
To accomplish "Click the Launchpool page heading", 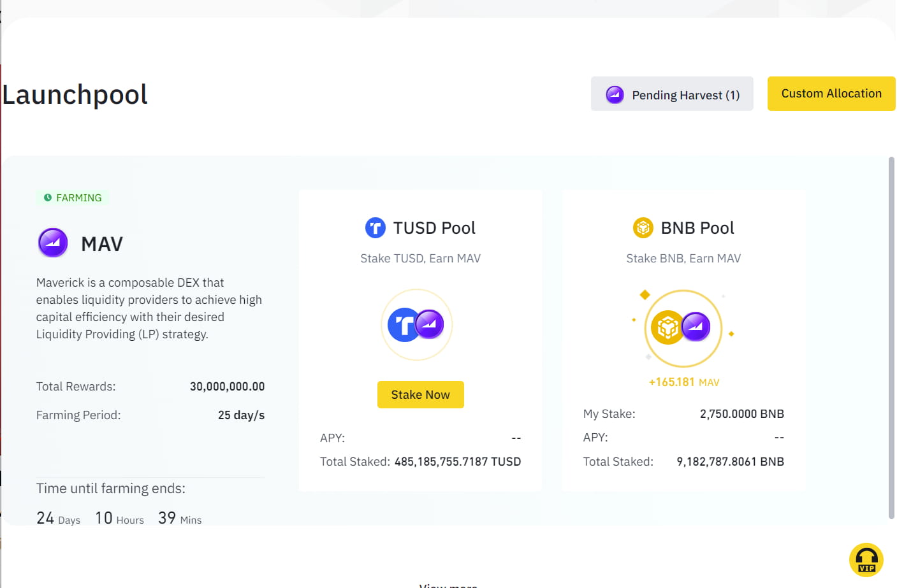I will coord(75,94).
